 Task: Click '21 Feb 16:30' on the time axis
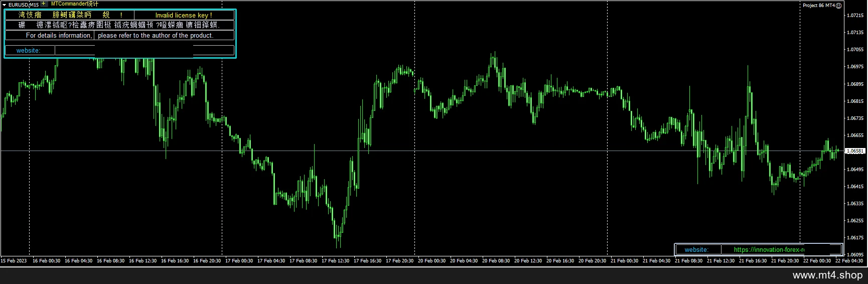click(x=753, y=261)
